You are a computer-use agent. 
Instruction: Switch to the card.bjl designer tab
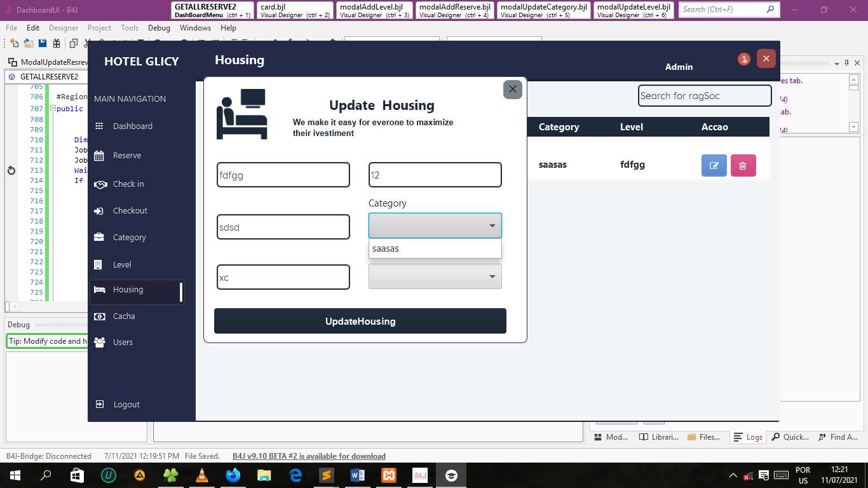point(295,10)
